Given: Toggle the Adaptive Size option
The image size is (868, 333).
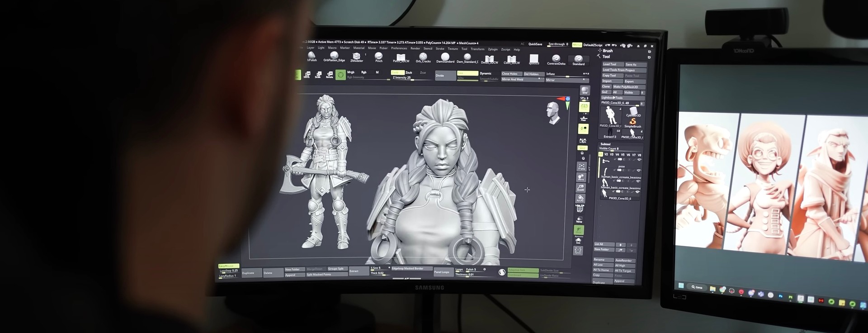Looking at the screenshot, I should (x=523, y=270).
